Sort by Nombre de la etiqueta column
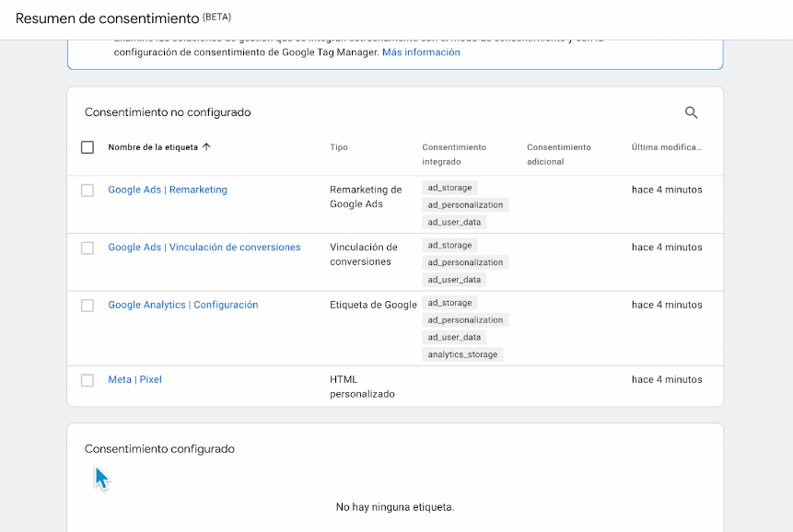Viewport: 793px width, 532px height. tap(152, 147)
